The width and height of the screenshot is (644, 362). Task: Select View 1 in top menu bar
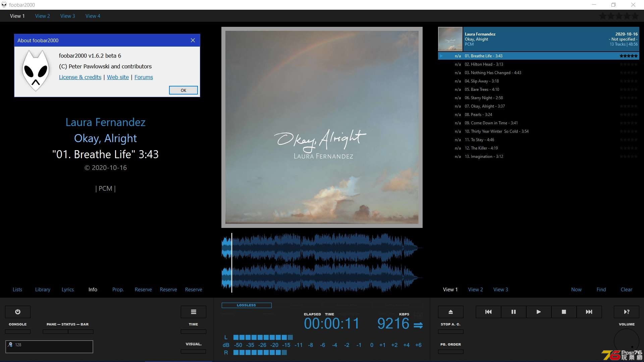pos(17,16)
